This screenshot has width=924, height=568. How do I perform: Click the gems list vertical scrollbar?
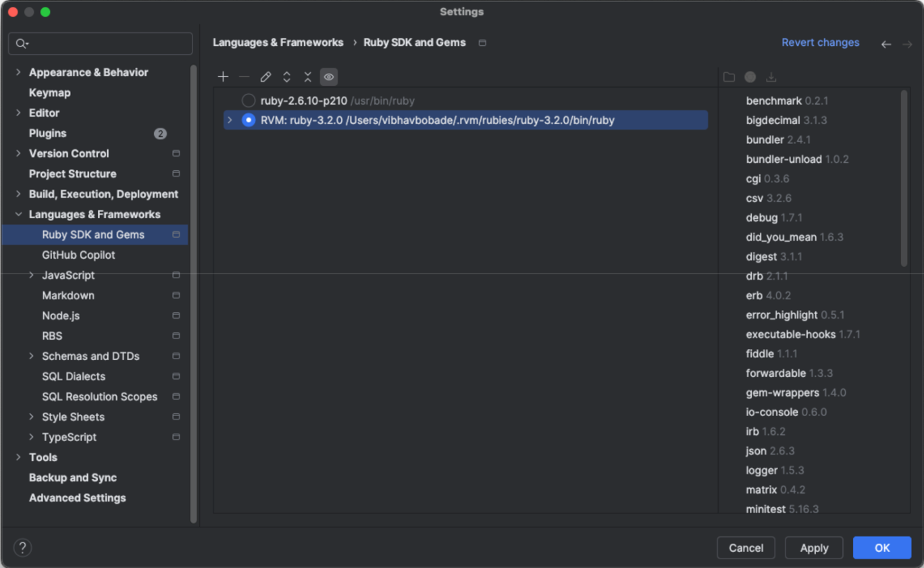(904, 179)
